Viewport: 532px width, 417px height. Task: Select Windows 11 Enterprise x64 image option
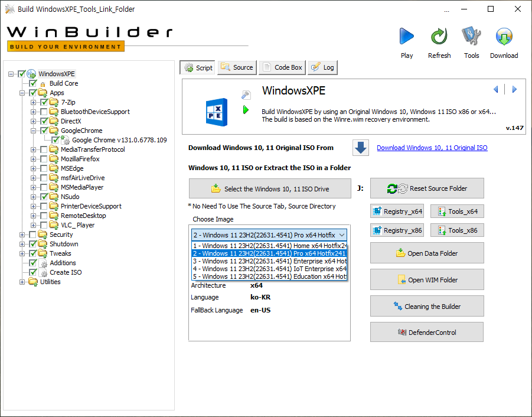point(269,261)
